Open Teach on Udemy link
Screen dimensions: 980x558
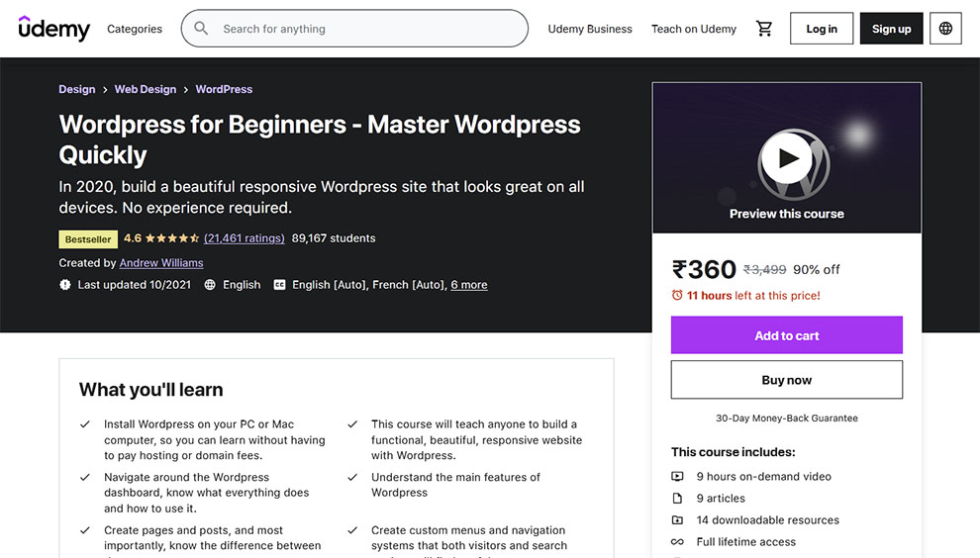pyautogui.click(x=694, y=29)
